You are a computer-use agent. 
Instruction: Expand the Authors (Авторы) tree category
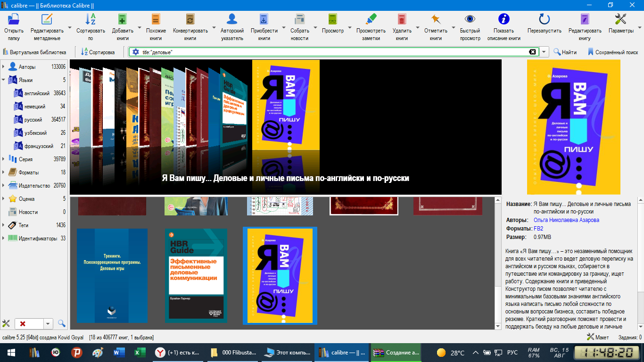click(4, 67)
